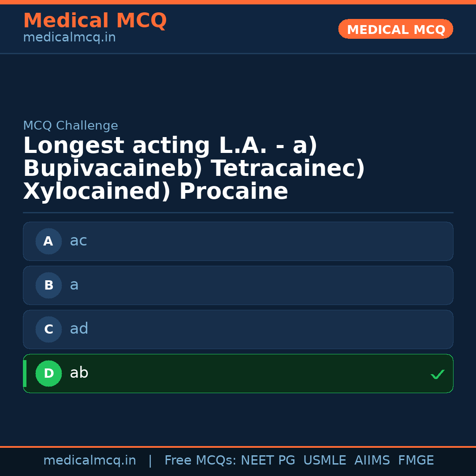Click the medicalmcq.in link under the logo
This screenshot has width=476, height=476.
(69, 37)
